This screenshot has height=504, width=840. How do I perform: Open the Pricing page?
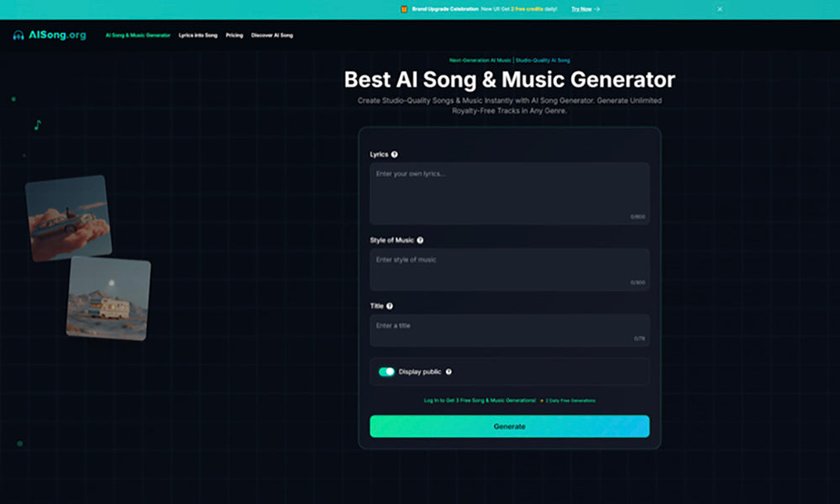point(234,35)
